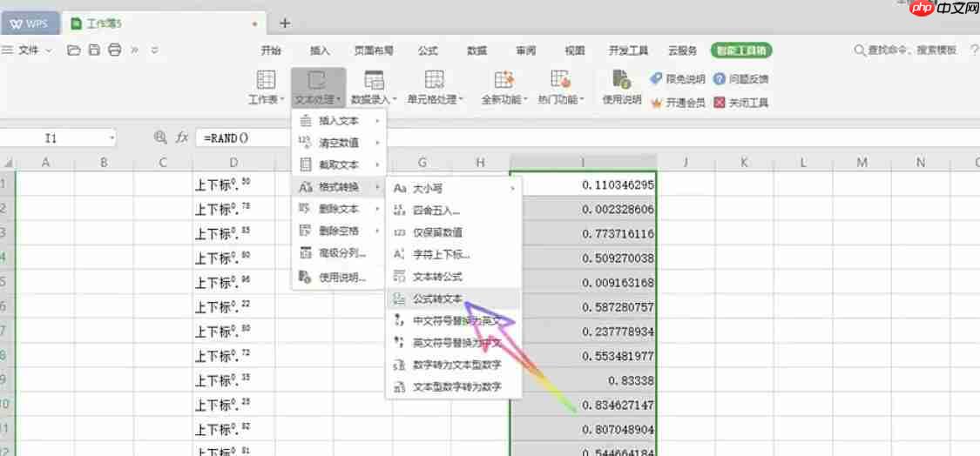980x456 pixels.
Task: Open 问题反馈 help item
Action: (740, 78)
